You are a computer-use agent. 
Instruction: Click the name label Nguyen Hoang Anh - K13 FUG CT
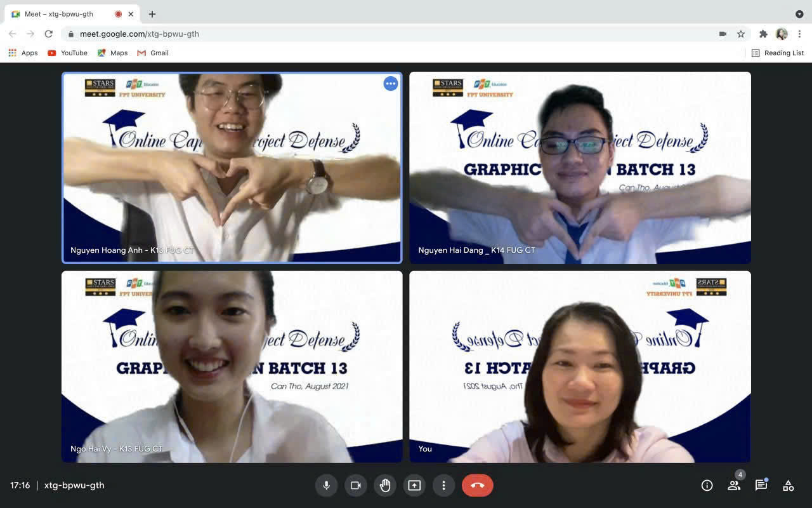pos(132,250)
